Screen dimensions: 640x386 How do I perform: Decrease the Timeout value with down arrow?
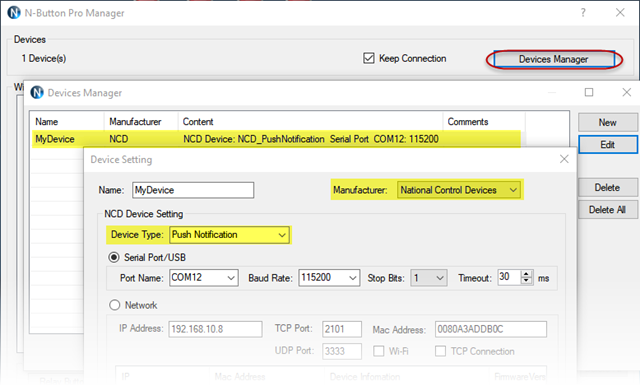pos(527,281)
